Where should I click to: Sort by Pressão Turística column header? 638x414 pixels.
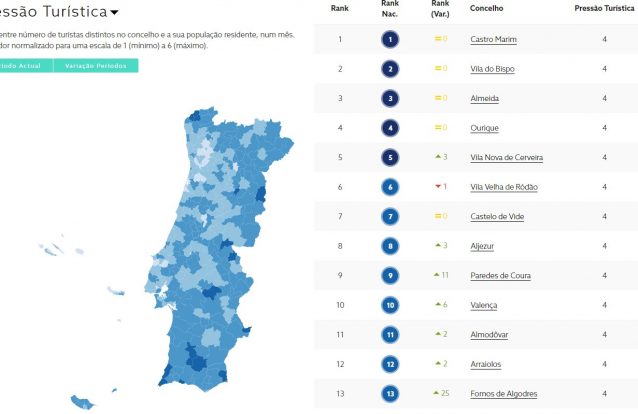pyautogui.click(x=604, y=8)
